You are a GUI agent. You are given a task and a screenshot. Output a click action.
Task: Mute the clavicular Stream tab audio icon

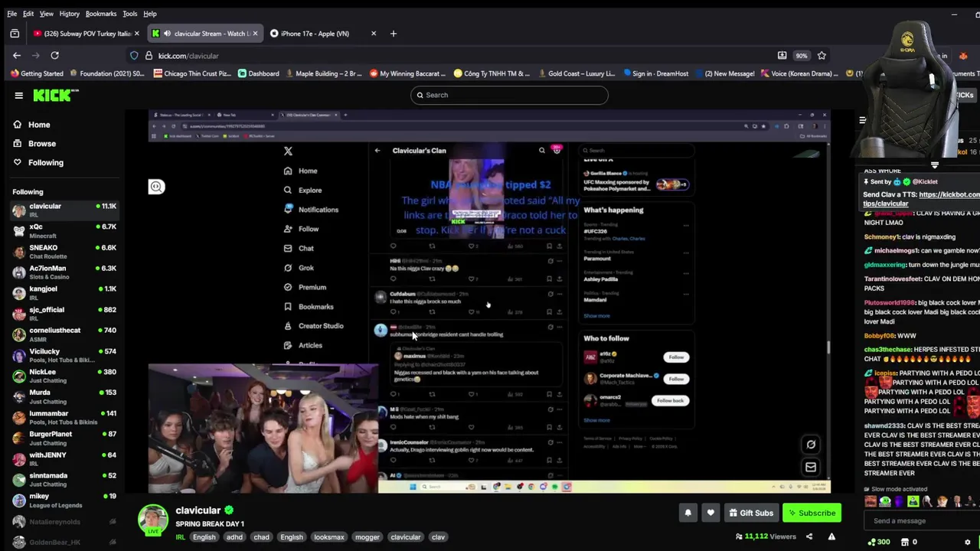(x=167, y=34)
